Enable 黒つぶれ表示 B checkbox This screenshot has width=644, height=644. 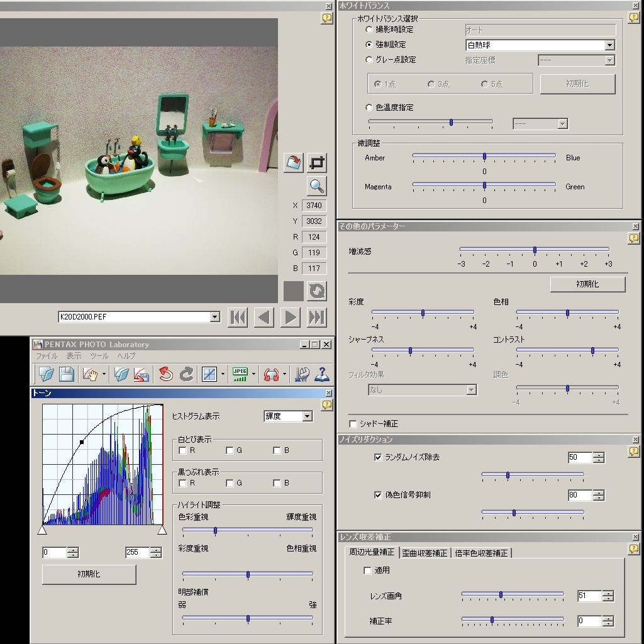pyautogui.click(x=277, y=483)
